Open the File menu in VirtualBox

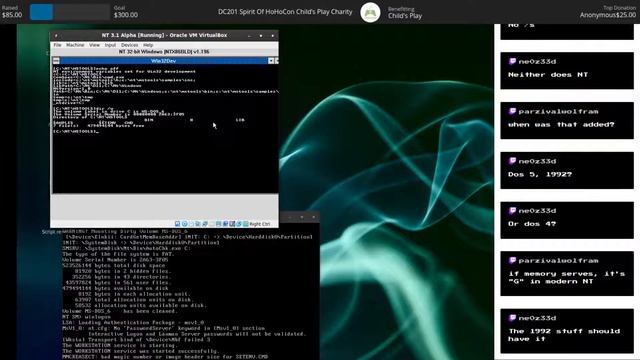(58, 45)
